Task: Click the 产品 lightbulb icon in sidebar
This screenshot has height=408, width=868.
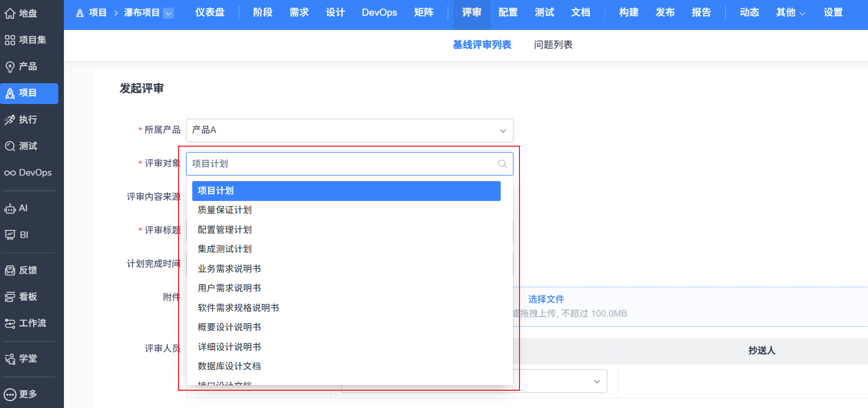Action: pos(10,66)
